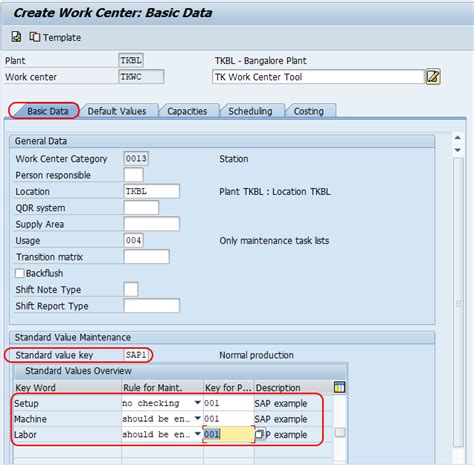Click the work center description field
The height and width of the screenshot is (467, 474).
(x=318, y=77)
